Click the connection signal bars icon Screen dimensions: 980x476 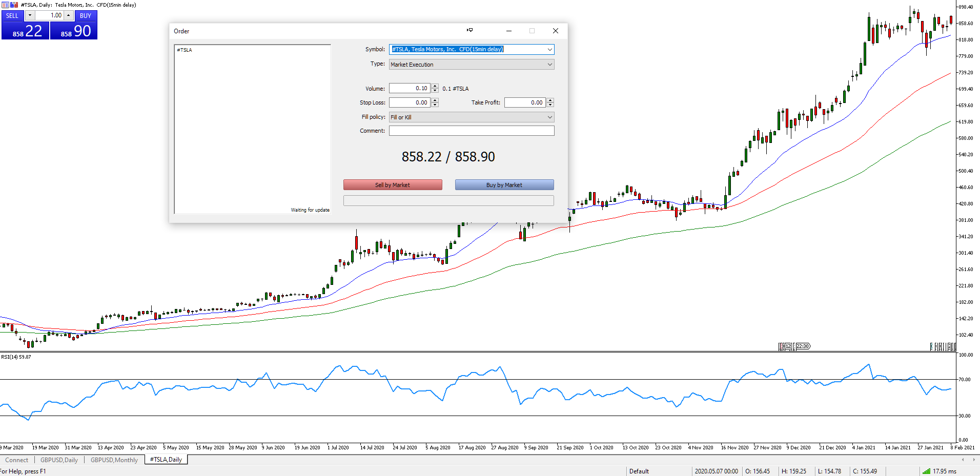926,471
